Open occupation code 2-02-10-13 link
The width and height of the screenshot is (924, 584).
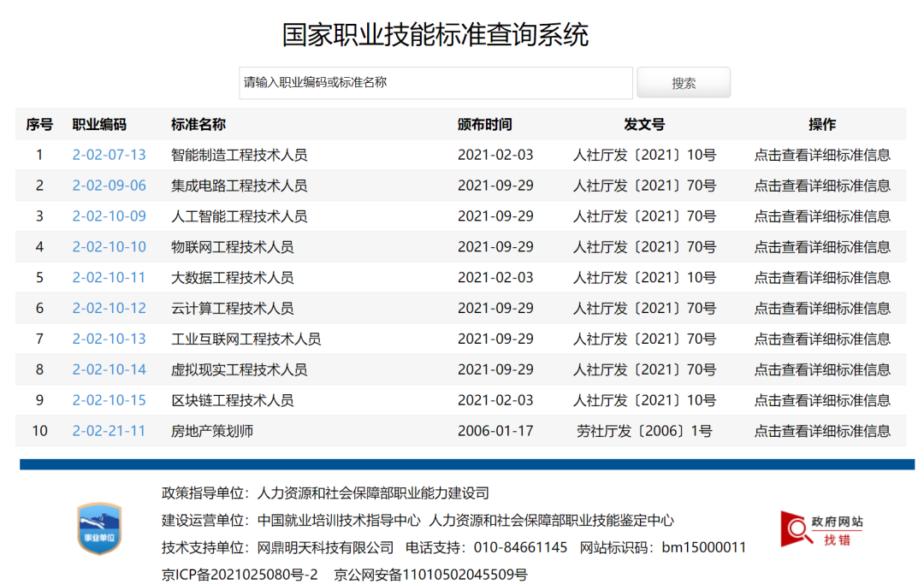click(109, 339)
